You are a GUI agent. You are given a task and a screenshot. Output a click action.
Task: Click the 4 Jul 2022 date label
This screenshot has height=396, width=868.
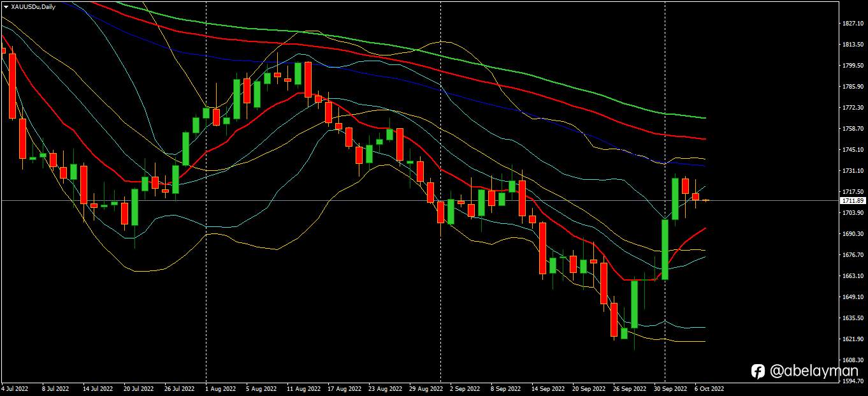tap(15, 388)
